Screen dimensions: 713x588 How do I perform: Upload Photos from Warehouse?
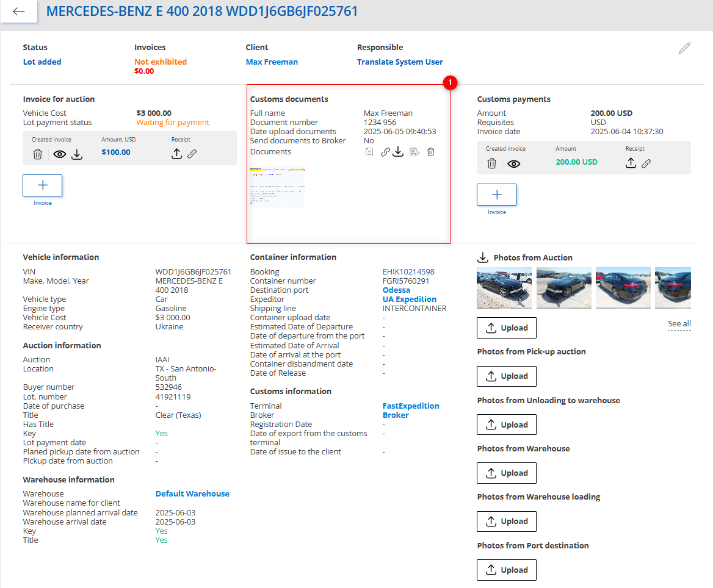507,473
